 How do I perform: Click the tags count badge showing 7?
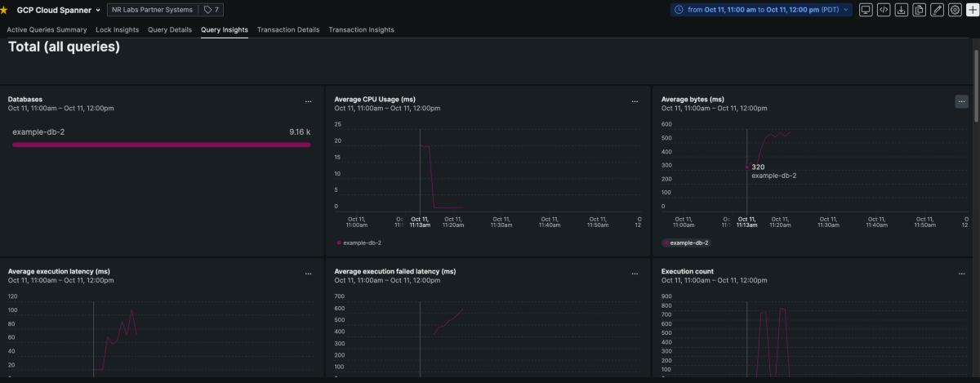(212, 10)
